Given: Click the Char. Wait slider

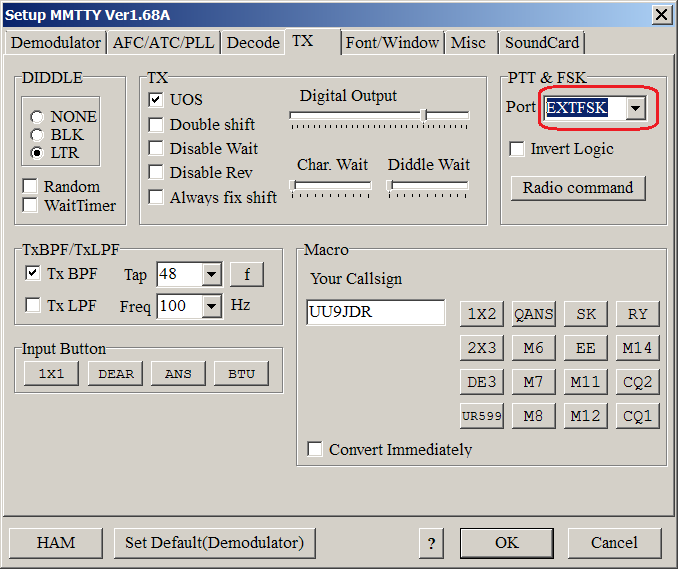Looking at the screenshot, I should pos(331,186).
